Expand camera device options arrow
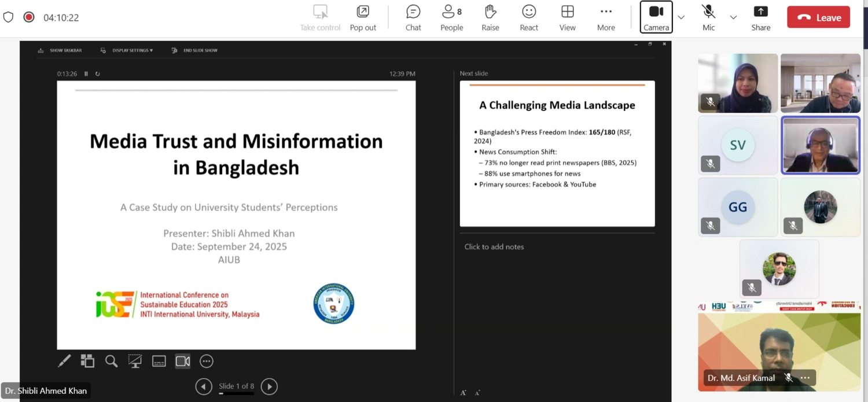 pos(681,17)
